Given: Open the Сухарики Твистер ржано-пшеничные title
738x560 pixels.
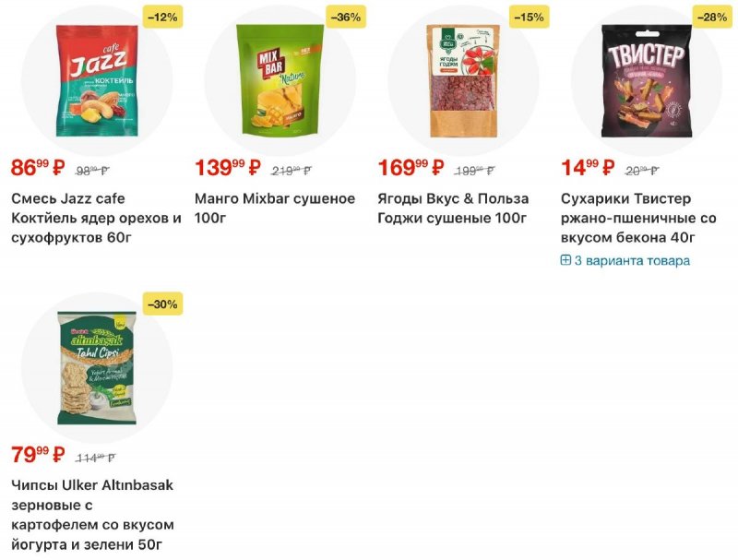Looking at the screenshot, I should (638, 219).
